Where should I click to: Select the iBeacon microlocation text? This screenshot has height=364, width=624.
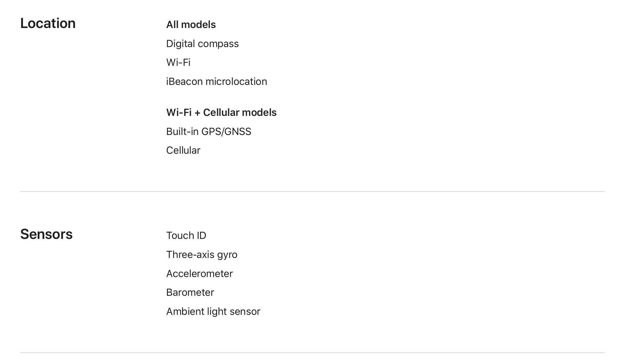click(x=216, y=82)
